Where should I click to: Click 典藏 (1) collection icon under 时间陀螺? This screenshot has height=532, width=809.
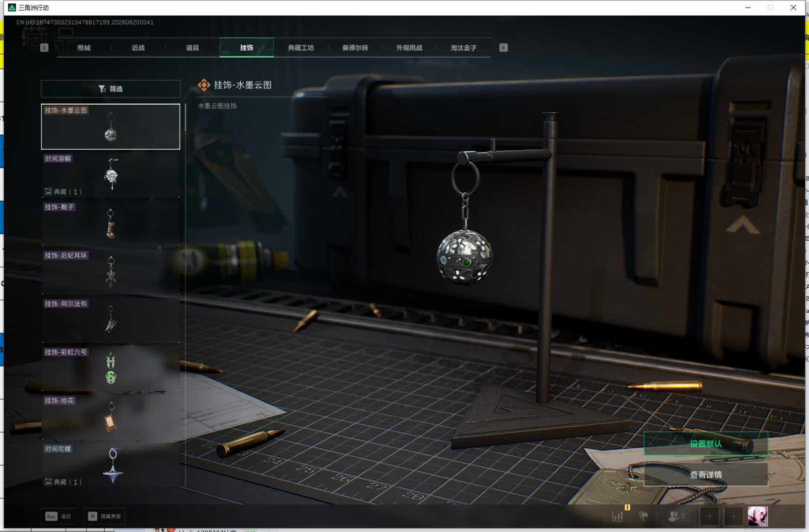[x=49, y=482]
